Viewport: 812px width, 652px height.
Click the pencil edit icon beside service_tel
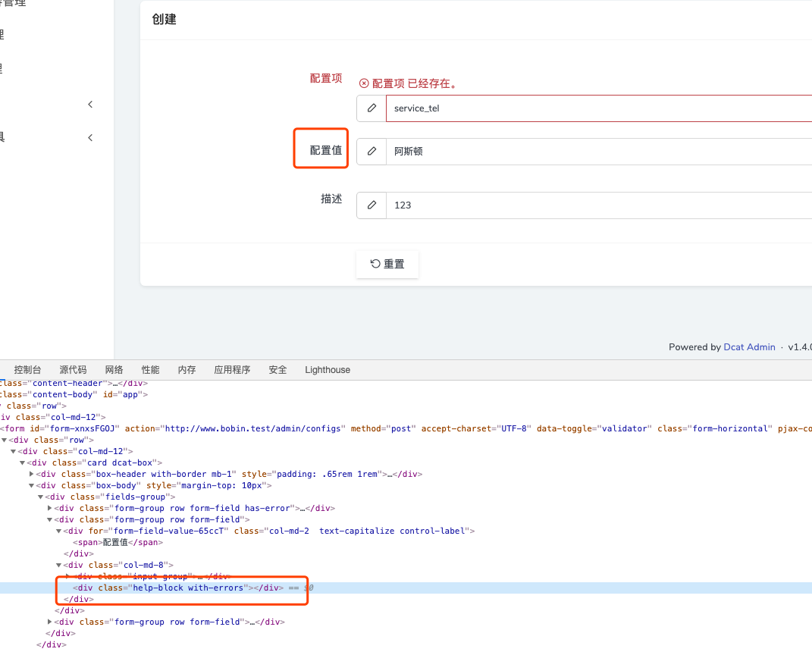click(x=371, y=108)
